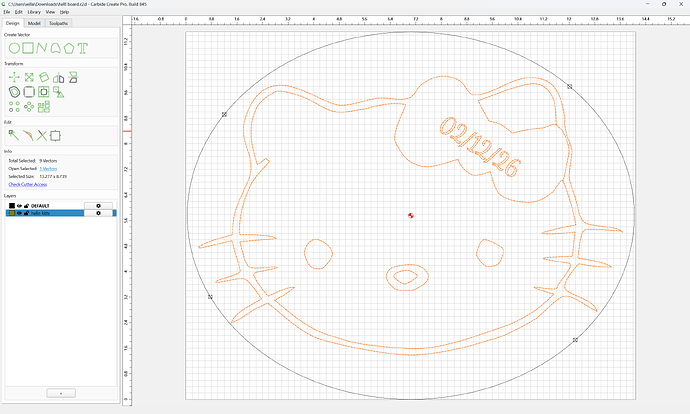Select the Circle vector tool

point(14,48)
